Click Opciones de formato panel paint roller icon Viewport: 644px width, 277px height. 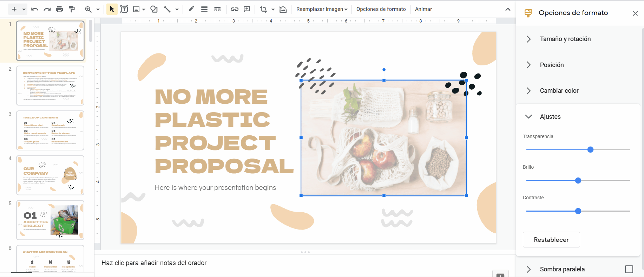[528, 13]
